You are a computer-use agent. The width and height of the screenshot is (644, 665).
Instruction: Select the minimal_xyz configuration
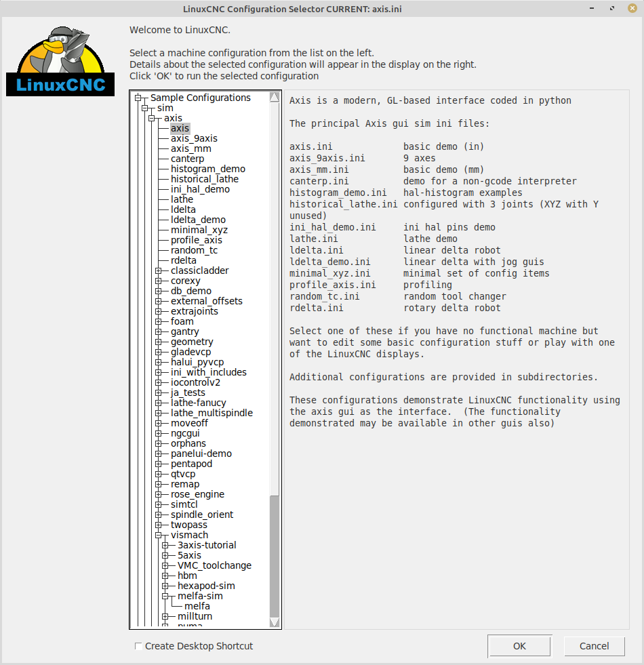199,230
